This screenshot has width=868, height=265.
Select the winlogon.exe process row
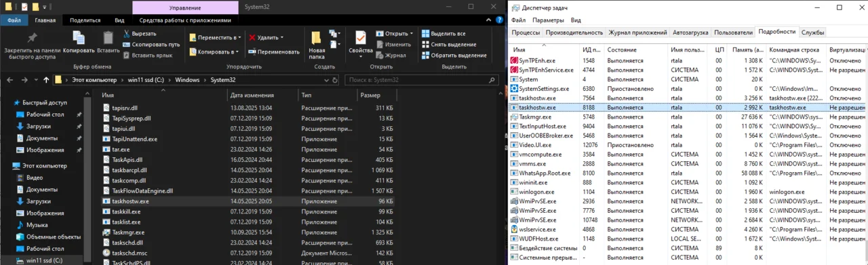[688, 192]
